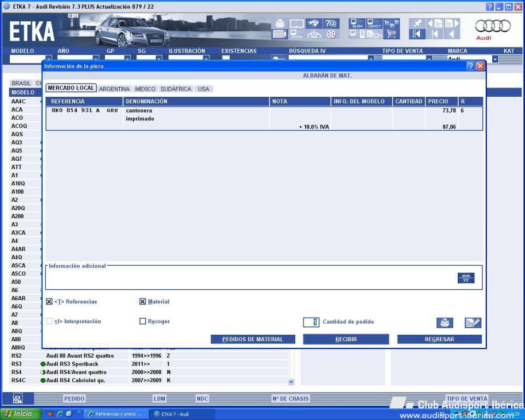The image size is (525, 420).
Task: Switch to the SUDÁFRICA tab
Action: (x=176, y=89)
